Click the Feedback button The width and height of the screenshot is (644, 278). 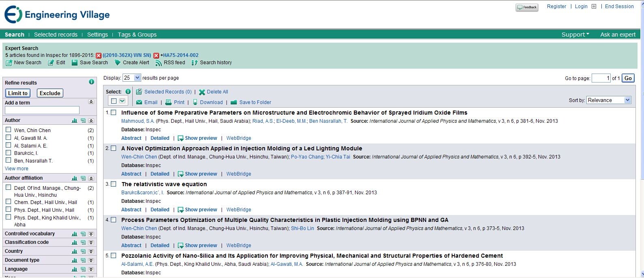[527, 7]
